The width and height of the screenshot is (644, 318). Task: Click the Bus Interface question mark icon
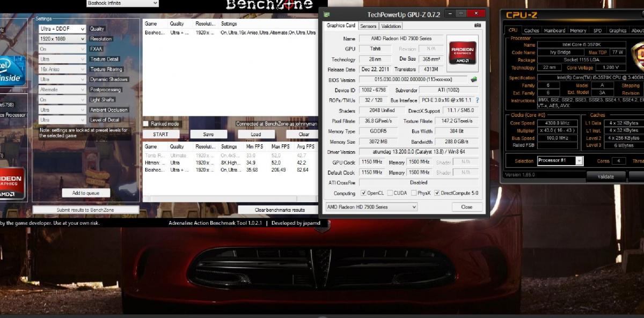[477, 100]
